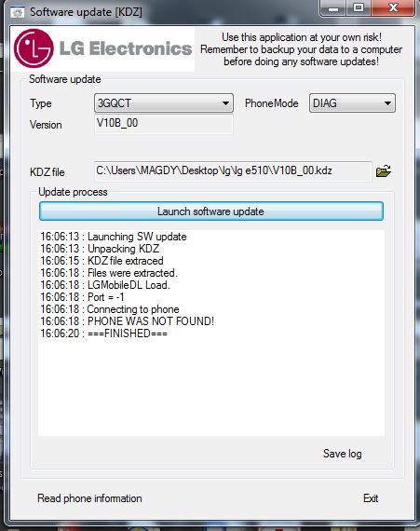Minimize the Software update window
The height and width of the screenshot is (531, 420).
[x=332, y=8]
